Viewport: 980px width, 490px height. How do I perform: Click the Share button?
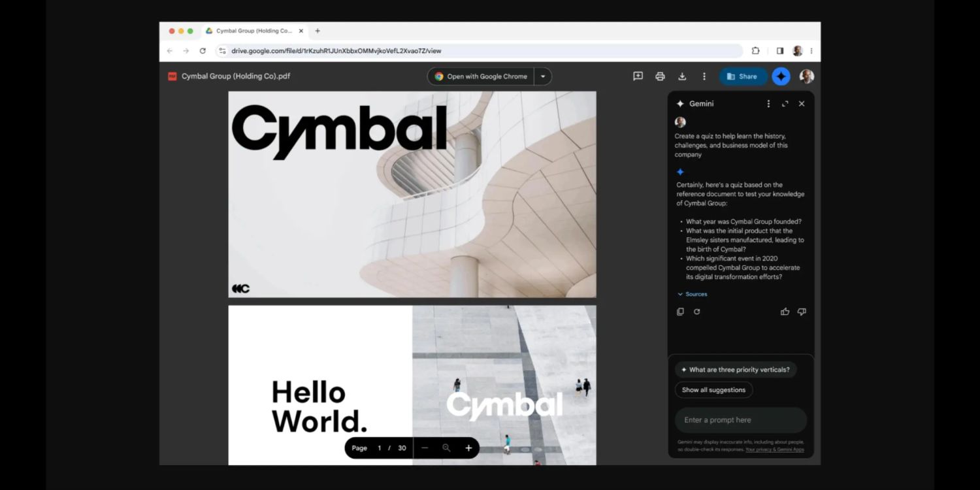point(742,76)
